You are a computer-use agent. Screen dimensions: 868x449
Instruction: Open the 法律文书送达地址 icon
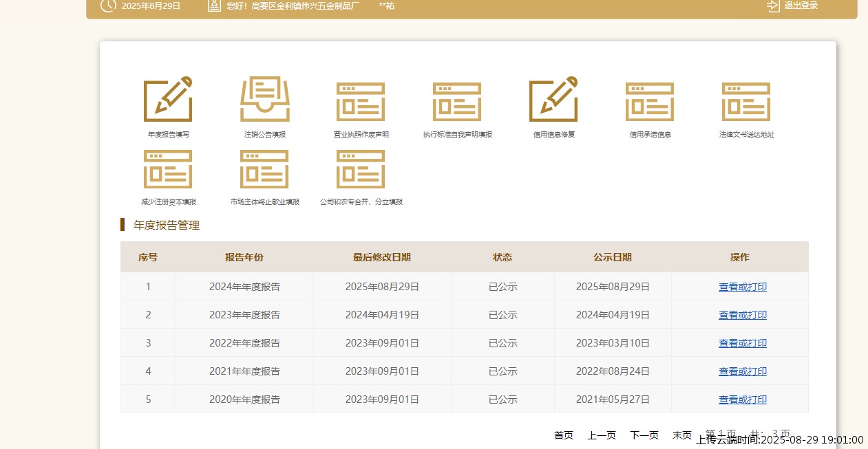746,102
